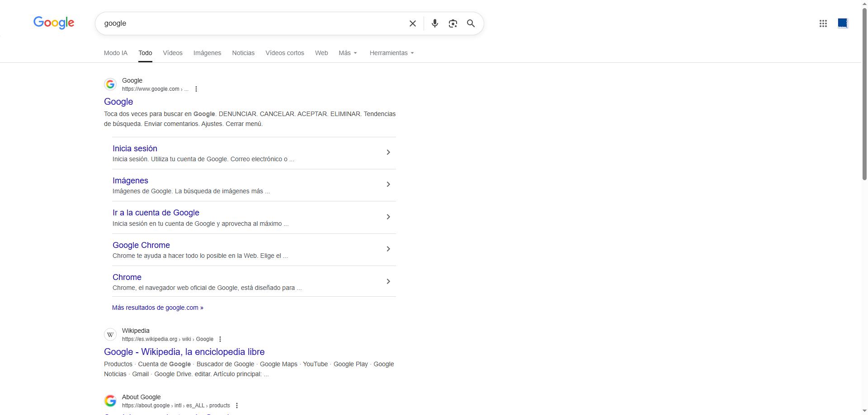Click the Google logo in header

(54, 23)
